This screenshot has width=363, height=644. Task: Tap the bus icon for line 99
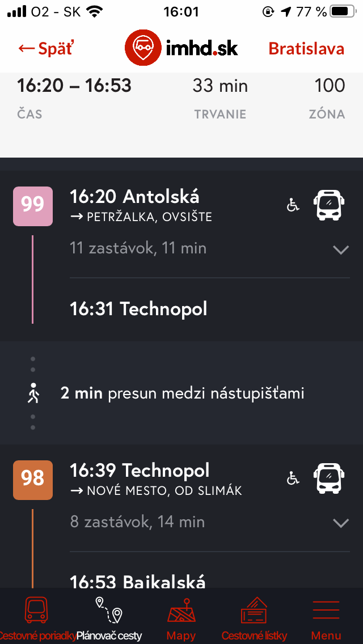pos(330,205)
